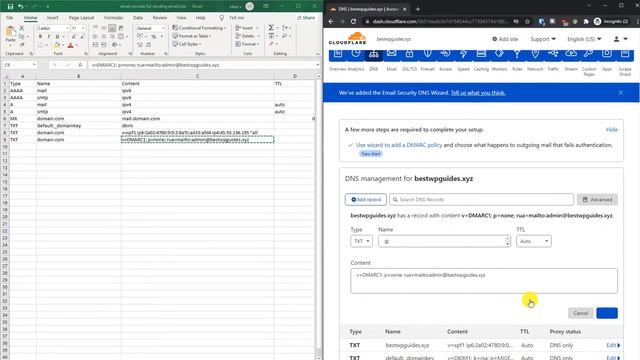Open the Cloudflare account user menu
Screen dimensions: 640x360
point(620,39)
